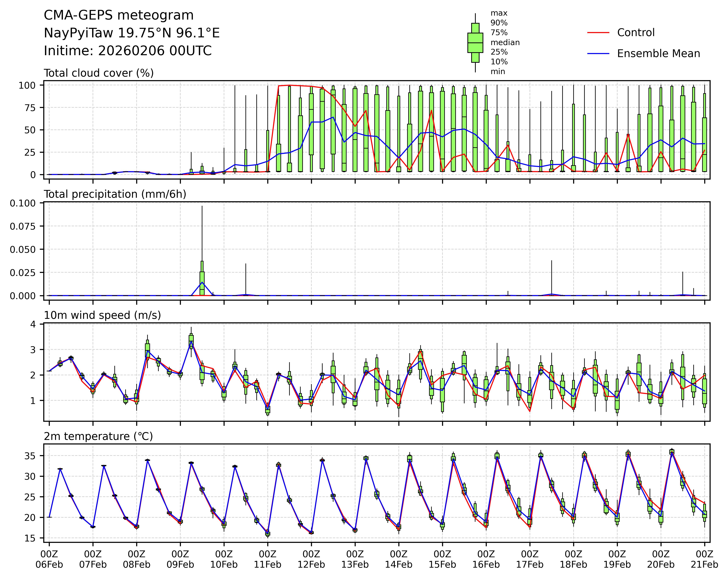Click the '10m wind speed (m/s)' panel title
The height and width of the screenshot is (579, 728).
point(102,315)
